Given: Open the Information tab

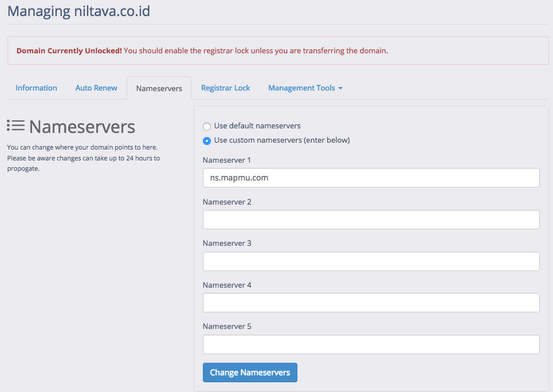Looking at the screenshot, I should [x=36, y=88].
